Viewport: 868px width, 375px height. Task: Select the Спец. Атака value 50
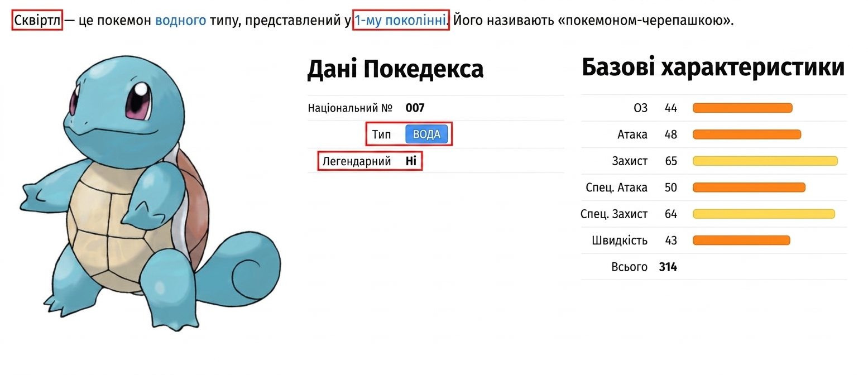click(x=671, y=187)
